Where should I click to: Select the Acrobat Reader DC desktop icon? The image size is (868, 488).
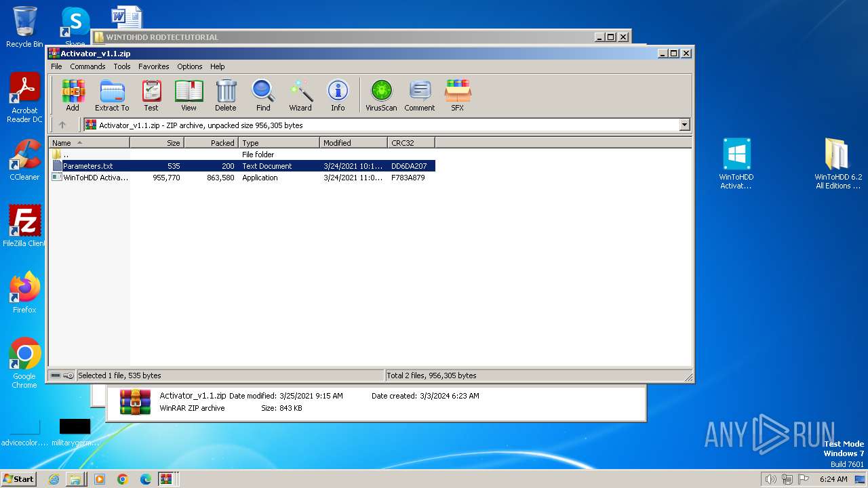[x=24, y=98]
